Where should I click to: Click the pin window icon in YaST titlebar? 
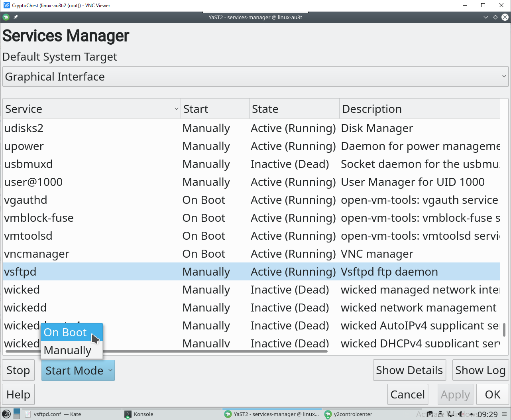click(16, 17)
